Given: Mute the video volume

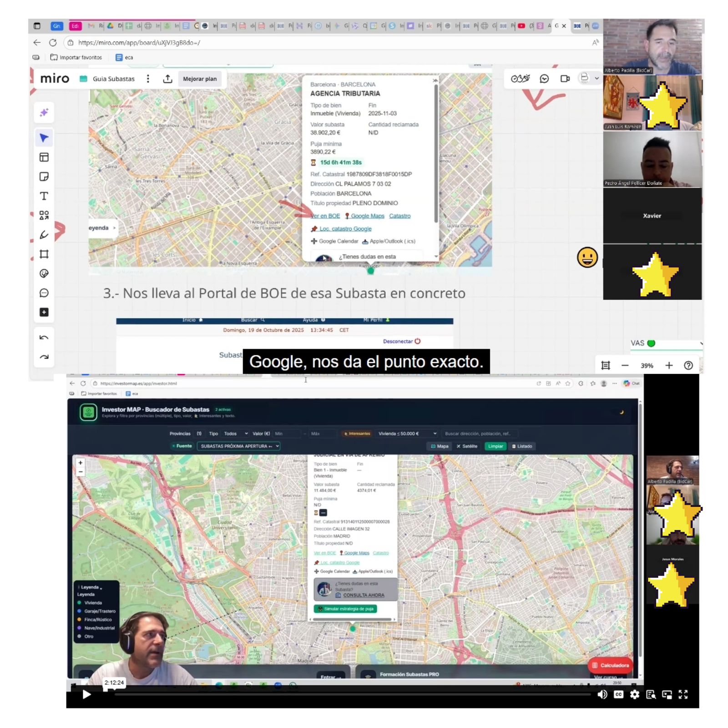Looking at the screenshot, I should [x=602, y=694].
